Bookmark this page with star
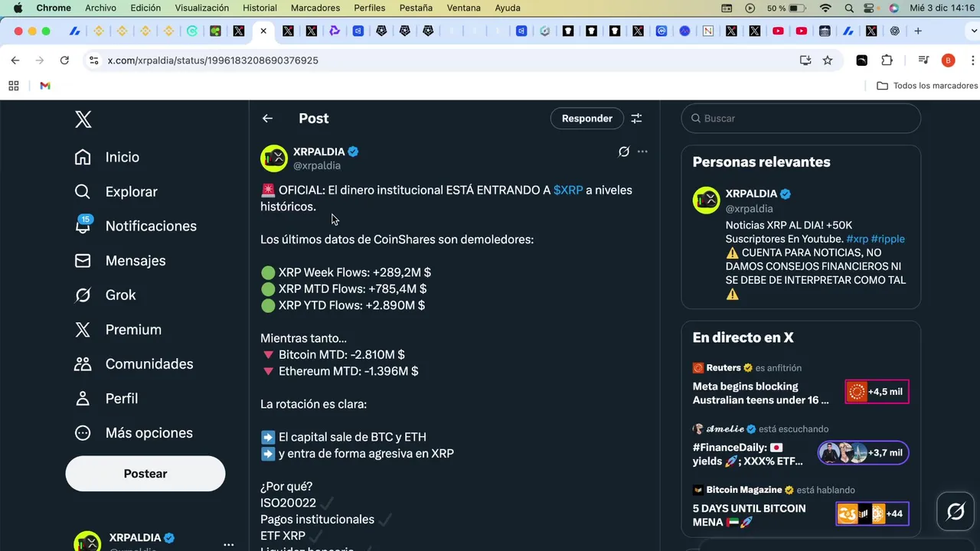This screenshot has height=551, width=980. [x=828, y=60]
